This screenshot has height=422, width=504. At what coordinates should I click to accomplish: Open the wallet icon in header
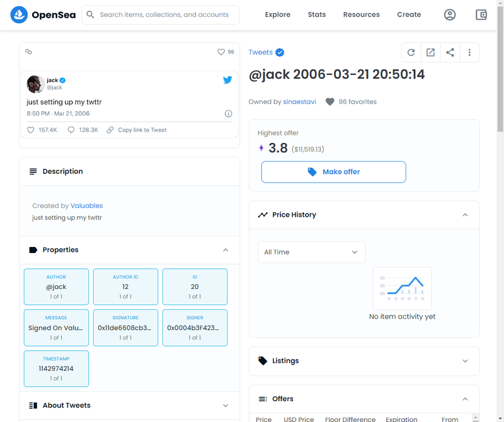tap(481, 14)
